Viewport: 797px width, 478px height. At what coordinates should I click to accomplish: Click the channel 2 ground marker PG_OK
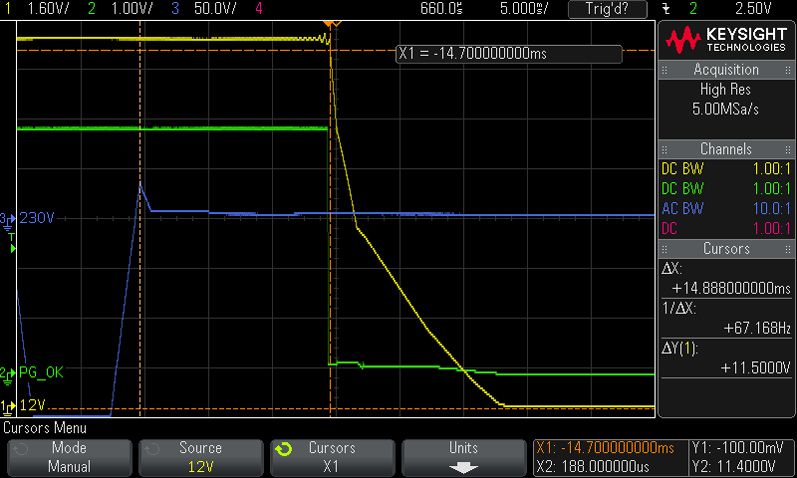click(32, 373)
